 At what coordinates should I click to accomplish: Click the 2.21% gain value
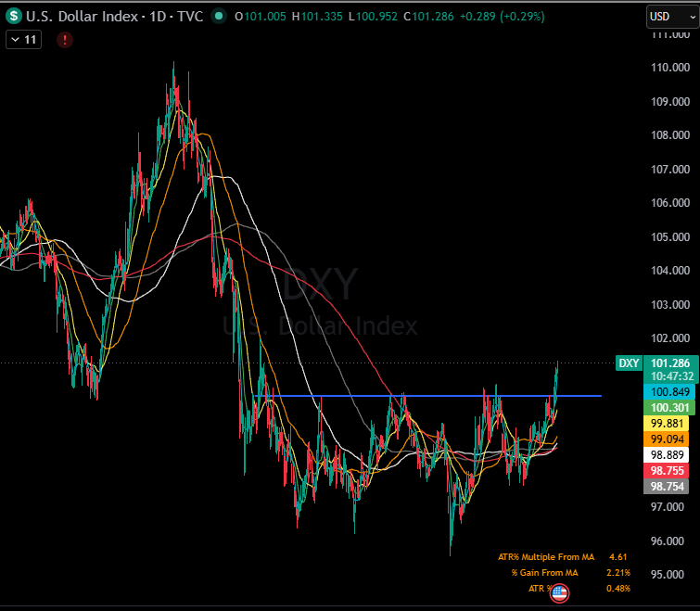[x=618, y=573]
